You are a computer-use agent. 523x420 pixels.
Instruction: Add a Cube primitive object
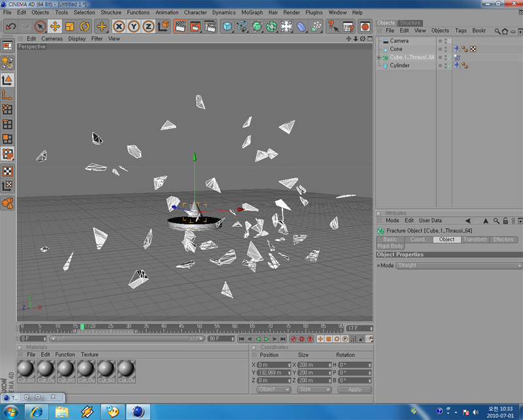pos(227,26)
